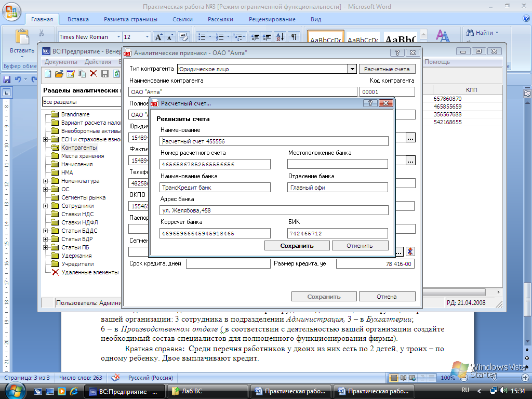Click Местоположение банка input field

point(338,164)
